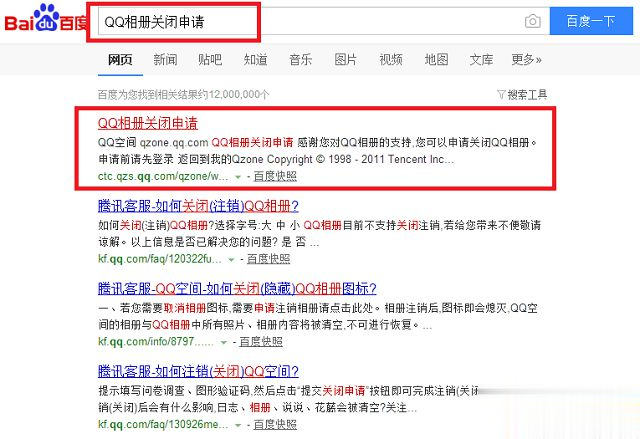Open 腾讯客服-如何关闭(注销)QQ相册? link
Viewport: 640px width, 439px height.
pyautogui.click(x=198, y=206)
